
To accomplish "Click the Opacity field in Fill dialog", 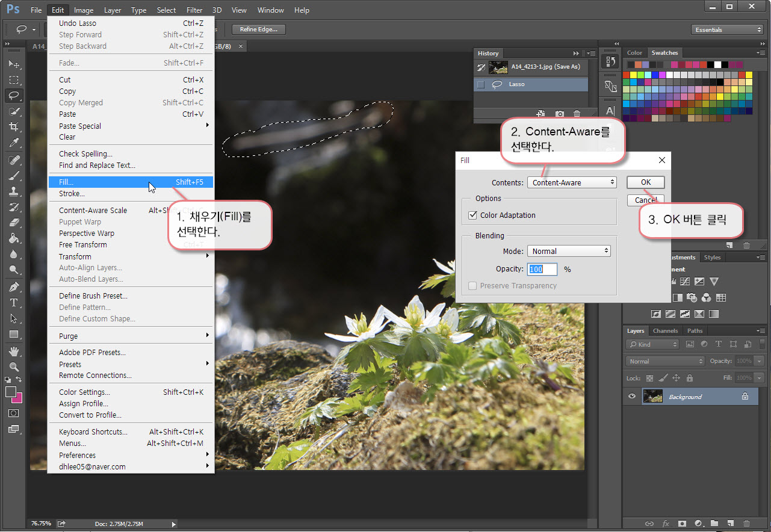I will click(x=542, y=269).
